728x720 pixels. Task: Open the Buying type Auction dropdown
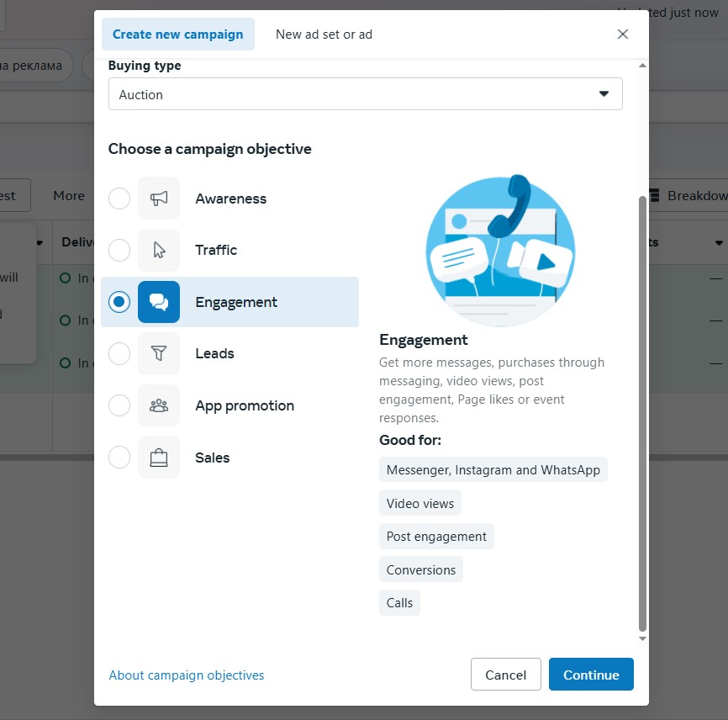366,94
